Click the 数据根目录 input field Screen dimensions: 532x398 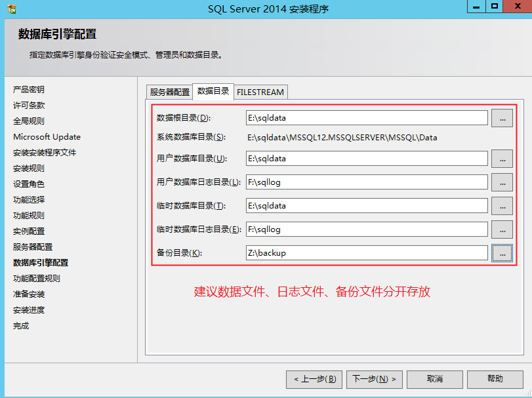tap(367, 118)
